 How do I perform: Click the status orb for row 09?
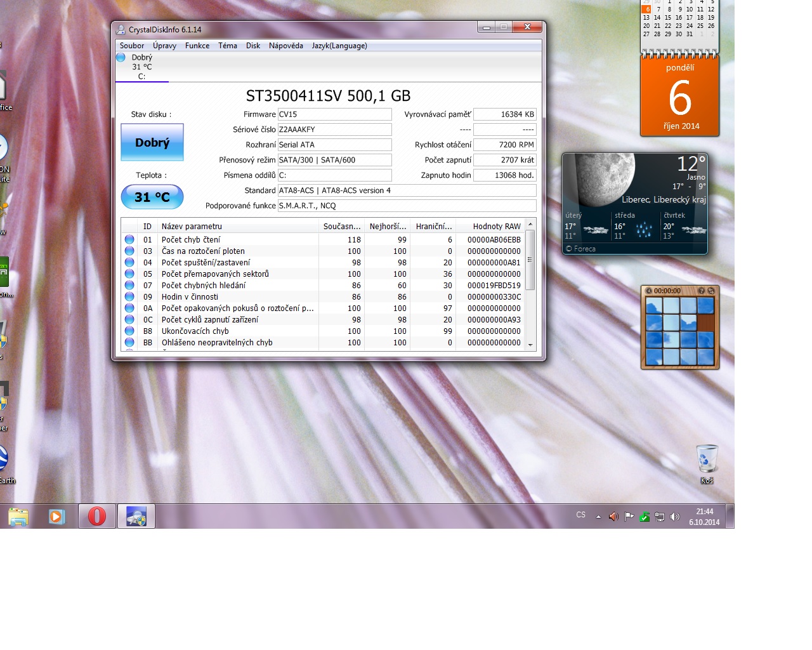[x=129, y=296]
